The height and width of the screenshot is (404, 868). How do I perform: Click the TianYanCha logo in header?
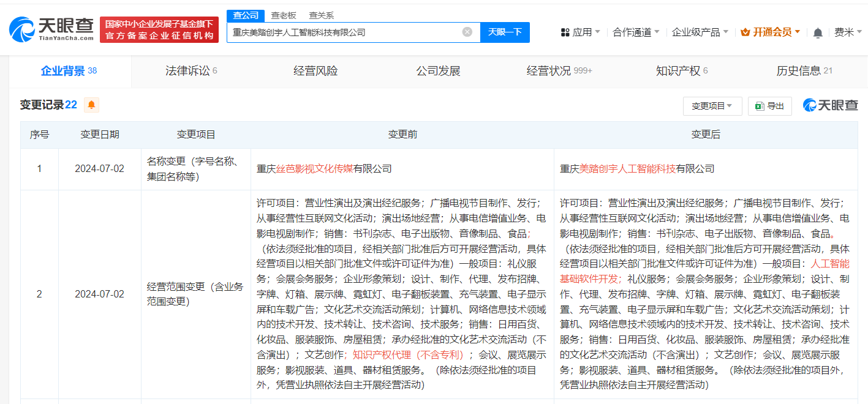click(x=51, y=29)
